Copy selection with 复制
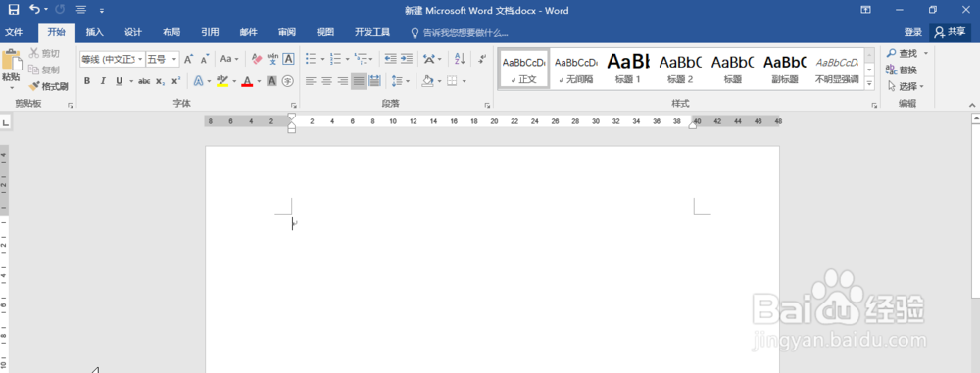The image size is (980, 373). click(44, 70)
